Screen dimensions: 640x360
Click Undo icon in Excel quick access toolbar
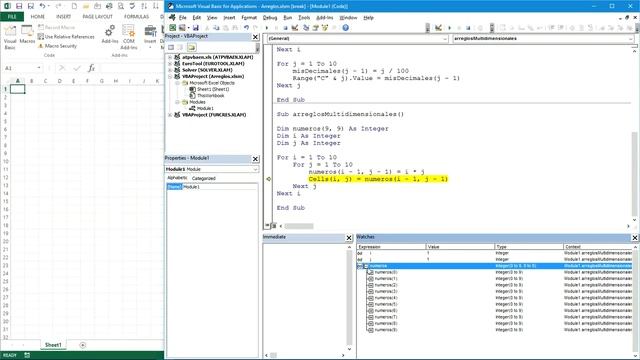(x=42, y=6)
